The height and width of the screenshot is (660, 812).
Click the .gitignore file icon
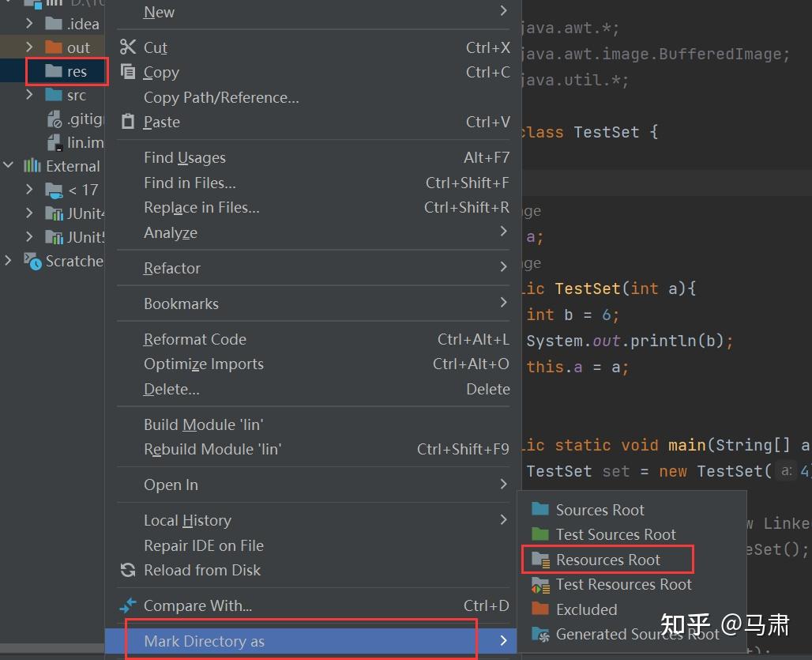click(x=55, y=119)
